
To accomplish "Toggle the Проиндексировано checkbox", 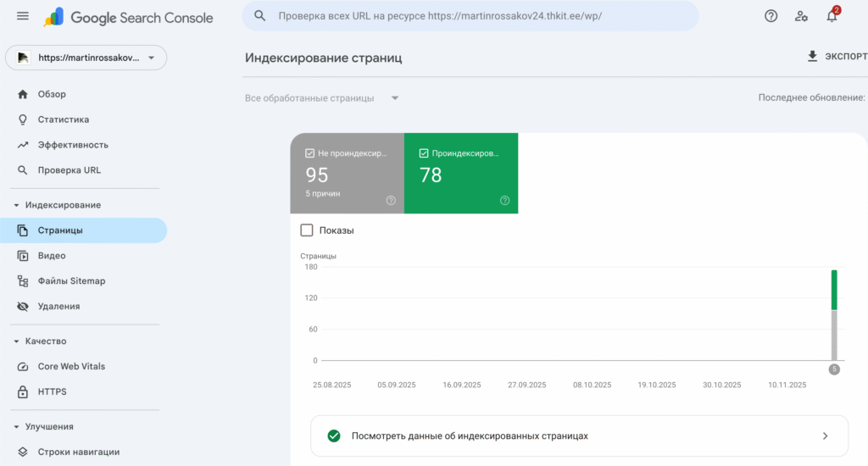I will (x=424, y=154).
